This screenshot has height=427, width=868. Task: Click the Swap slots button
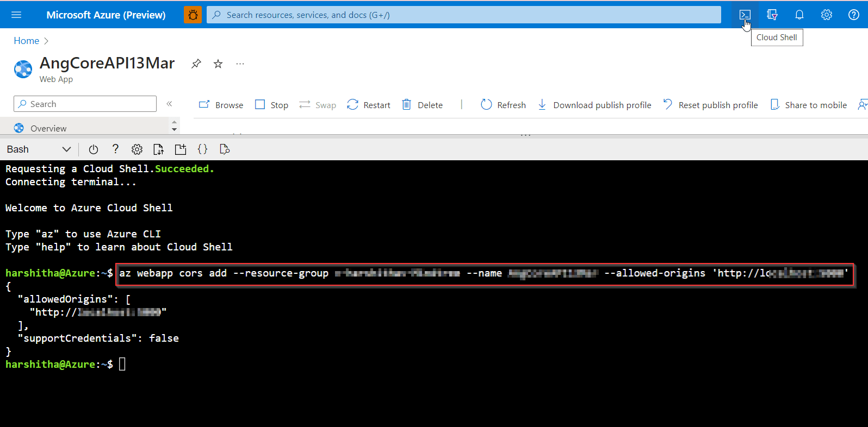tap(318, 105)
